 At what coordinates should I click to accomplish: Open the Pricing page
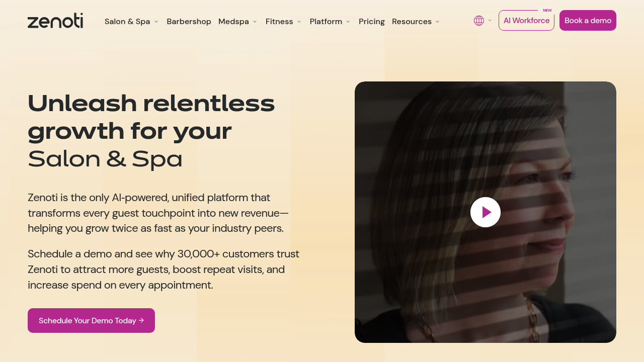[x=371, y=21]
